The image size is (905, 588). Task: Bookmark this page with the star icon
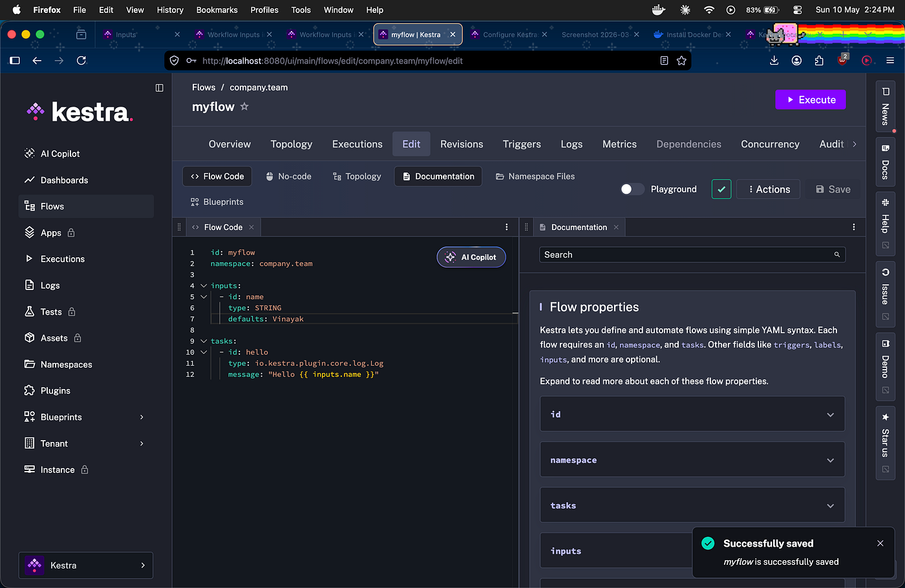(x=681, y=61)
